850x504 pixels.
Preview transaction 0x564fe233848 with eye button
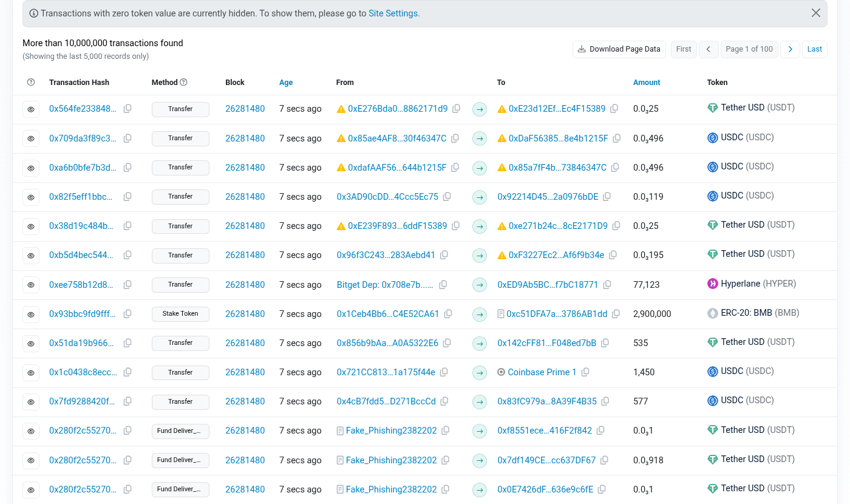click(x=31, y=109)
